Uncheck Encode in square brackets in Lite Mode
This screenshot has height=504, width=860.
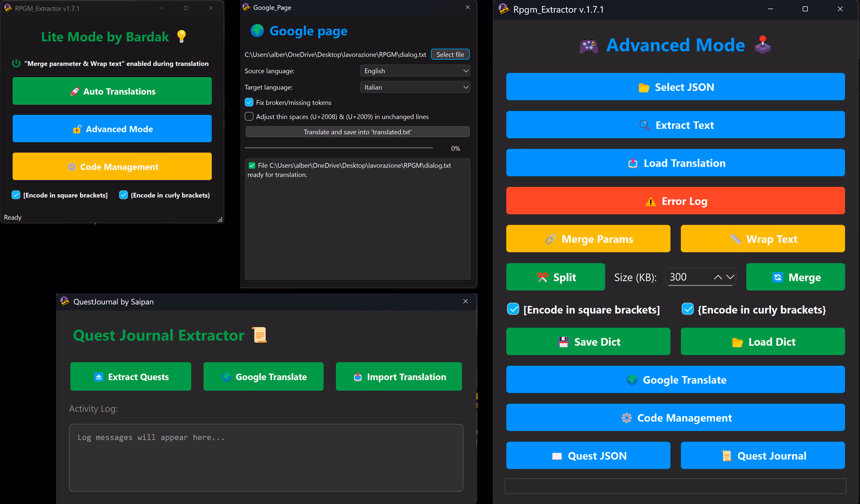[x=16, y=195]
